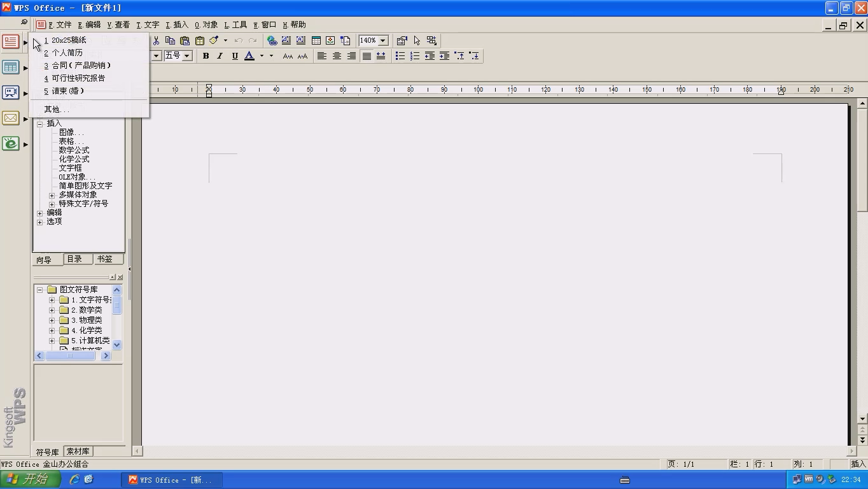Click the Insert Table toolbar icon
The height and width of the screenshot is (489, 868).
pos(316,40)
